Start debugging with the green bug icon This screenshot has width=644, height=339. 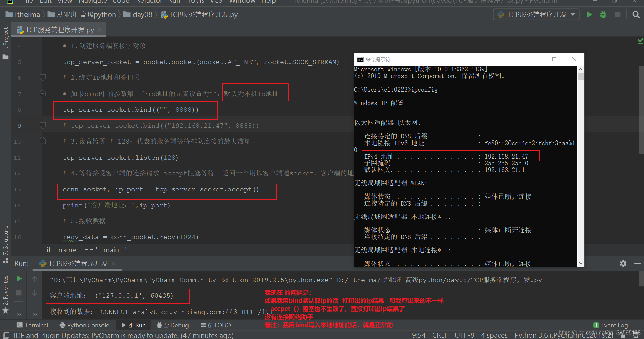[x=603, y=14]
